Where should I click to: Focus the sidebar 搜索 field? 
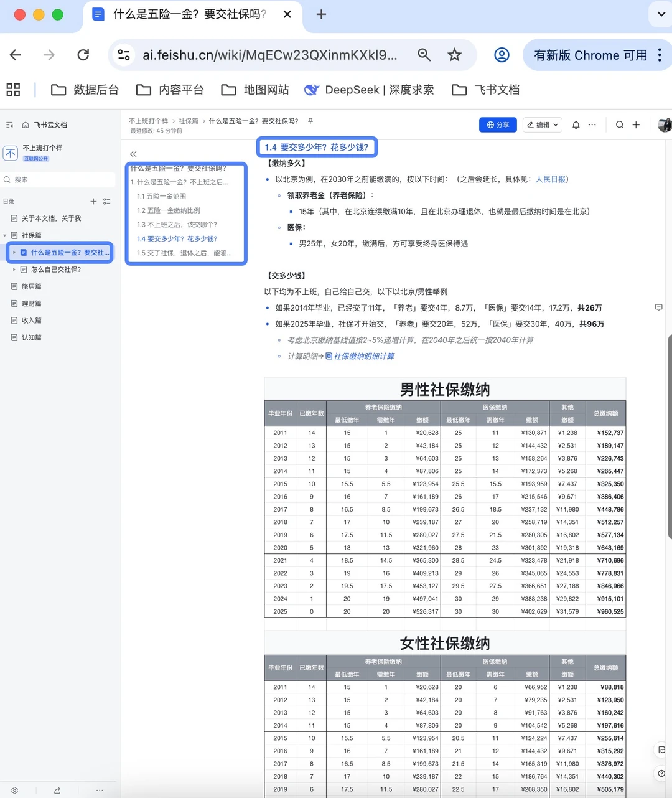[x=58, y=179]
